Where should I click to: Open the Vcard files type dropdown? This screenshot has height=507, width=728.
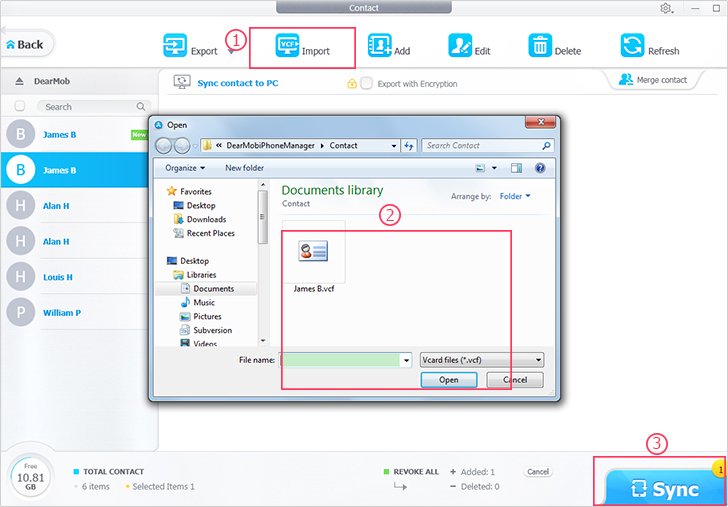coord(481,360)
